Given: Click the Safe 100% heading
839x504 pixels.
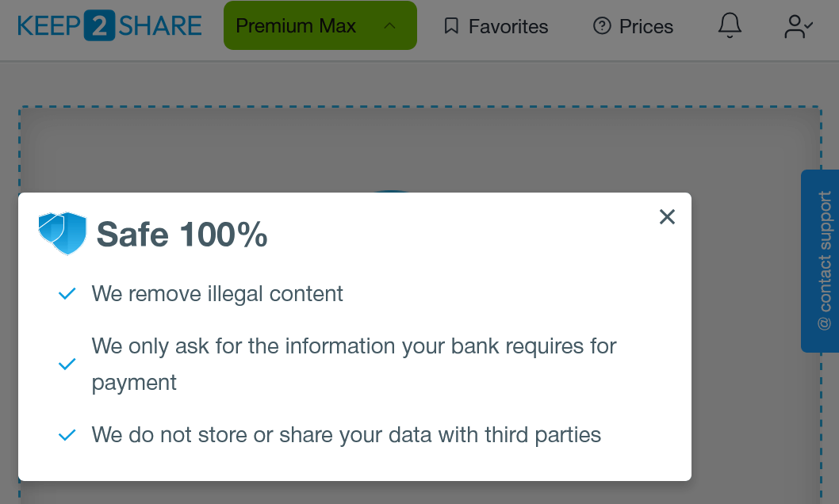Looking at the screenshot, I should [182, 234].
